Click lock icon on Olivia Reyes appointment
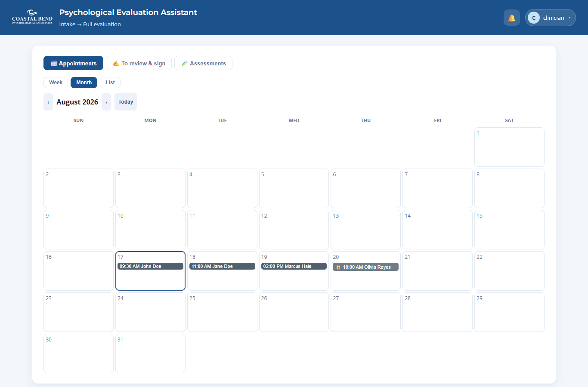Viewport: 588px width, 387px height. pyautogui.click(x=338, y=267)
